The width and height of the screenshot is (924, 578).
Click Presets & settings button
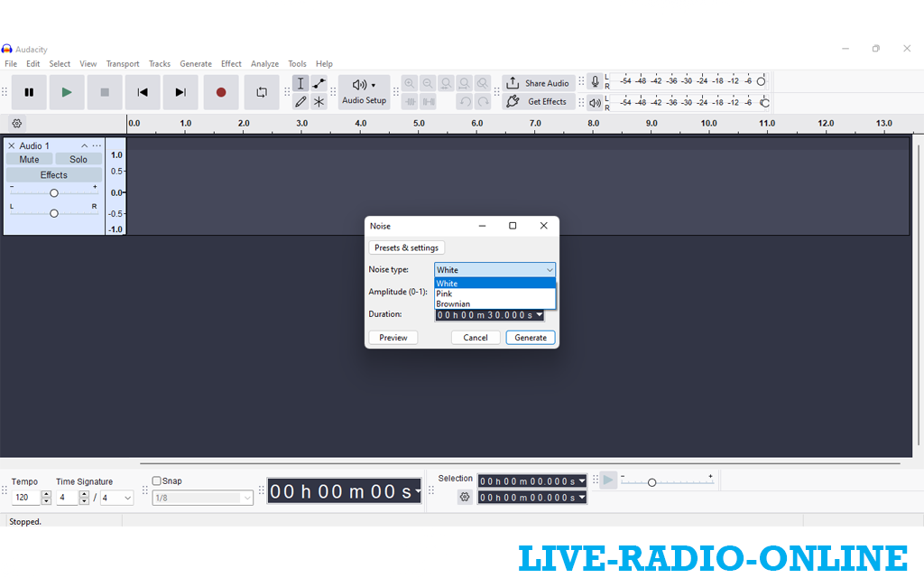coord(406,247)
